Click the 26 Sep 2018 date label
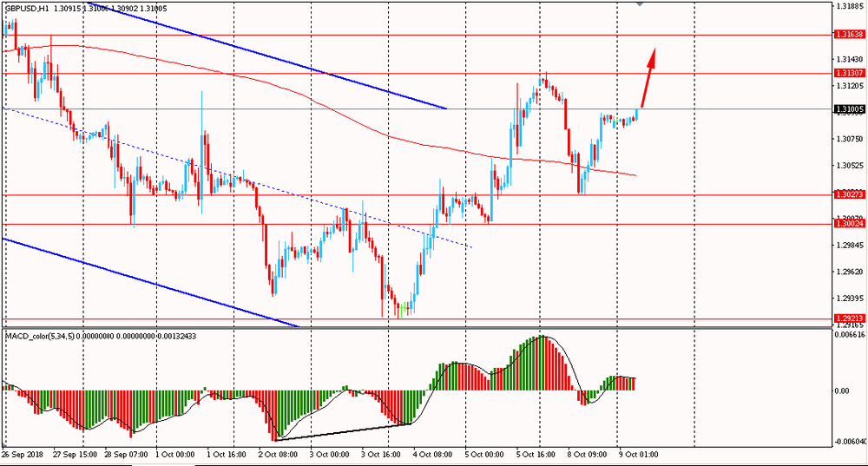Screen dimensions: 868x466 [x=23, y=455]
